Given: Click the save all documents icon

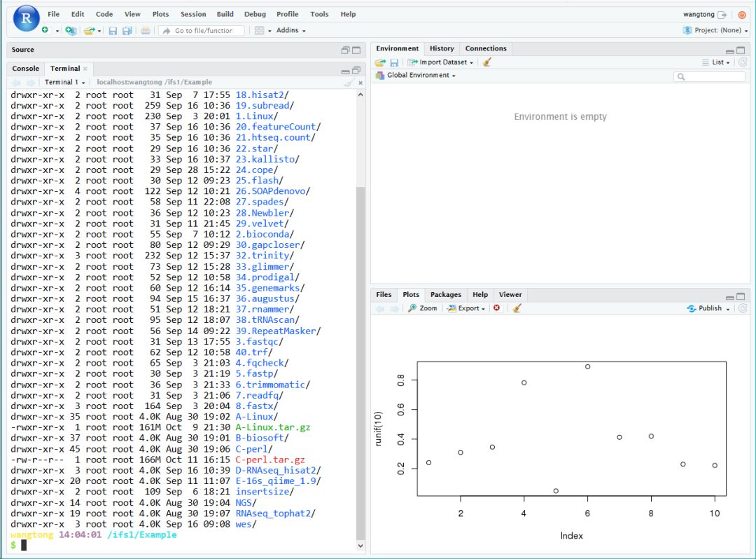Looking at the screenshot, I should [x=127, y=30].
